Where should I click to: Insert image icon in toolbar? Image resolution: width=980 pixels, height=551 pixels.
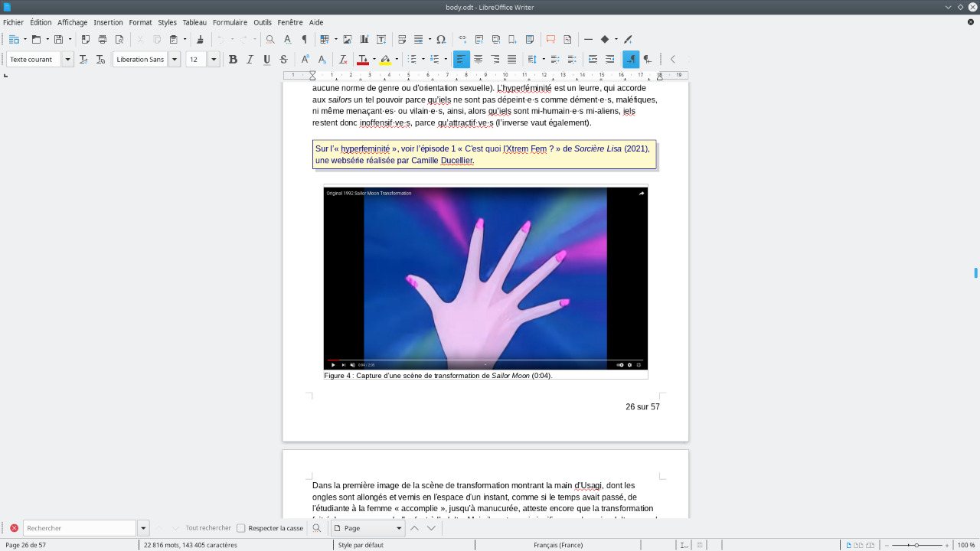348,39
